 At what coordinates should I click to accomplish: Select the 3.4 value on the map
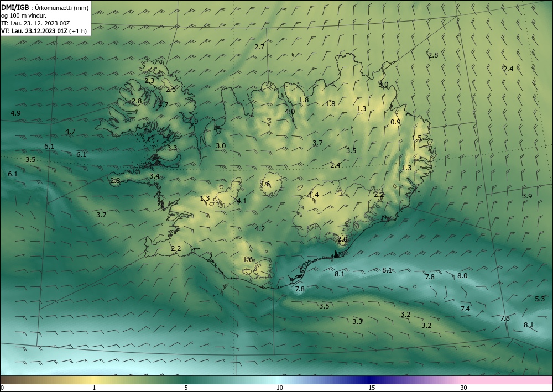(x=154, y=176)
